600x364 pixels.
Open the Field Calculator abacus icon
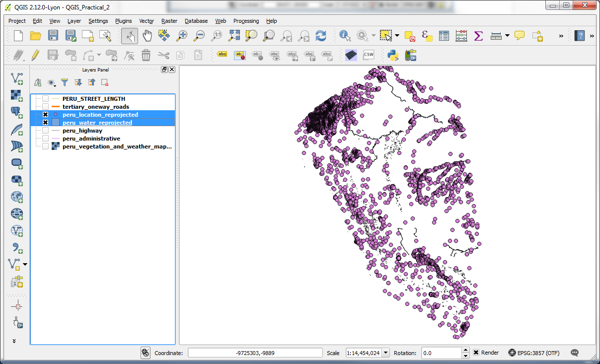[461, 36]
